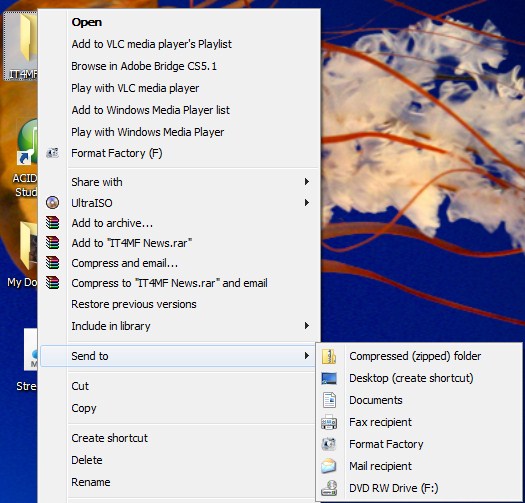Click the UltraISO disc icon
525x503 pixels.
pyautogui.click(x=53, y=203)
